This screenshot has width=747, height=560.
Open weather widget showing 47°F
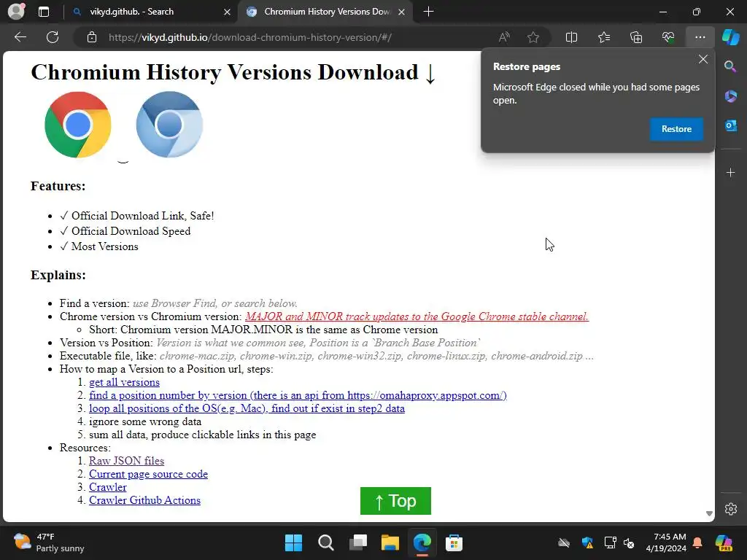[x=49, y=542]
